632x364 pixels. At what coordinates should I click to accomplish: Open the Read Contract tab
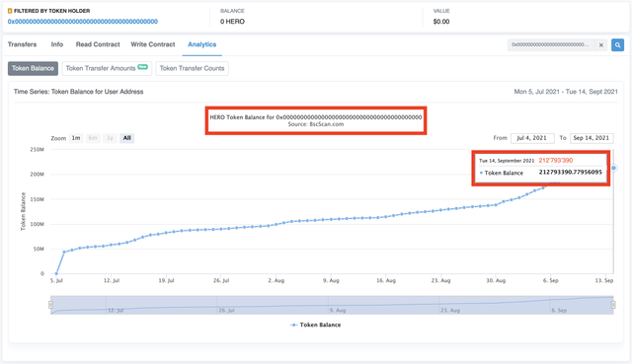point(98,44)
